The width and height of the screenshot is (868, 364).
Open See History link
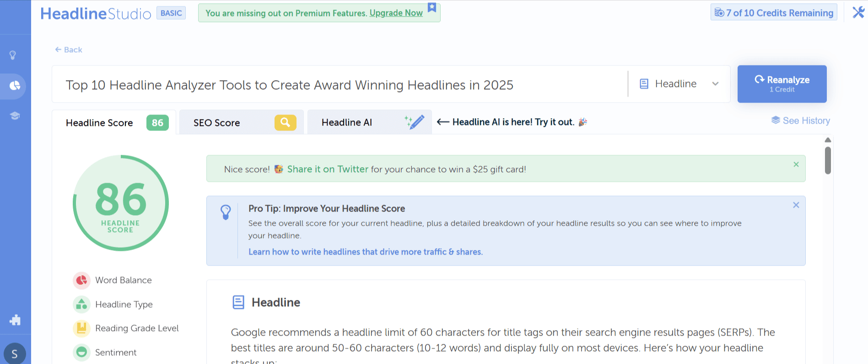click(801, 120)
